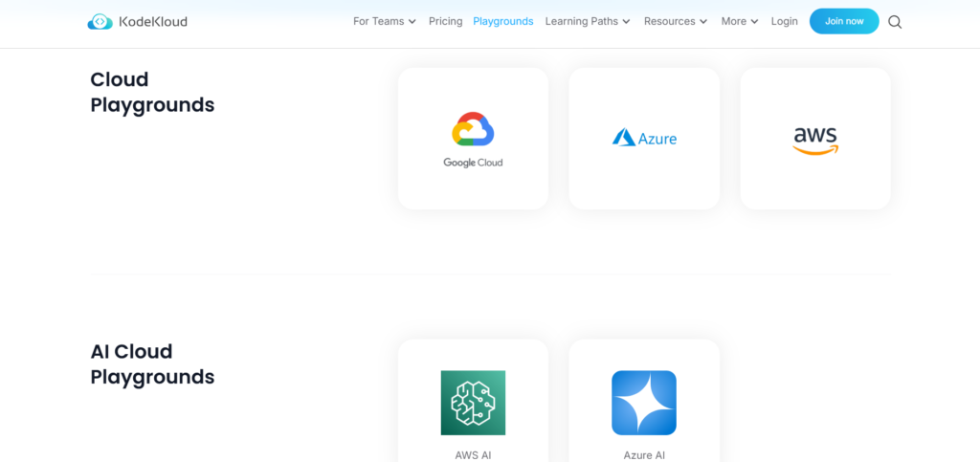The height and width of the screenshot is (462, 980).
Task: Open the Azure AI playground icon
Action: coord(644,403)
